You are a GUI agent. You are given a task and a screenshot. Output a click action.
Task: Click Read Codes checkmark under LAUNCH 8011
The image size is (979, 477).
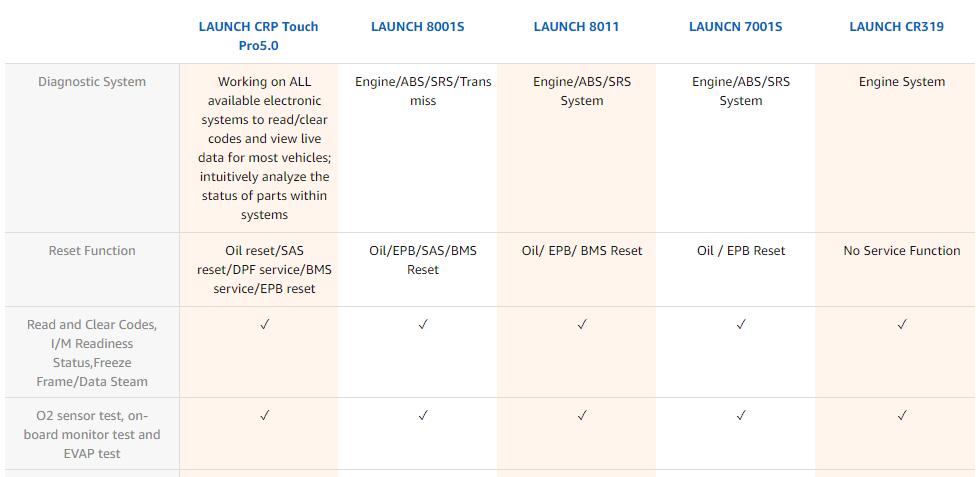coord(582,324)
